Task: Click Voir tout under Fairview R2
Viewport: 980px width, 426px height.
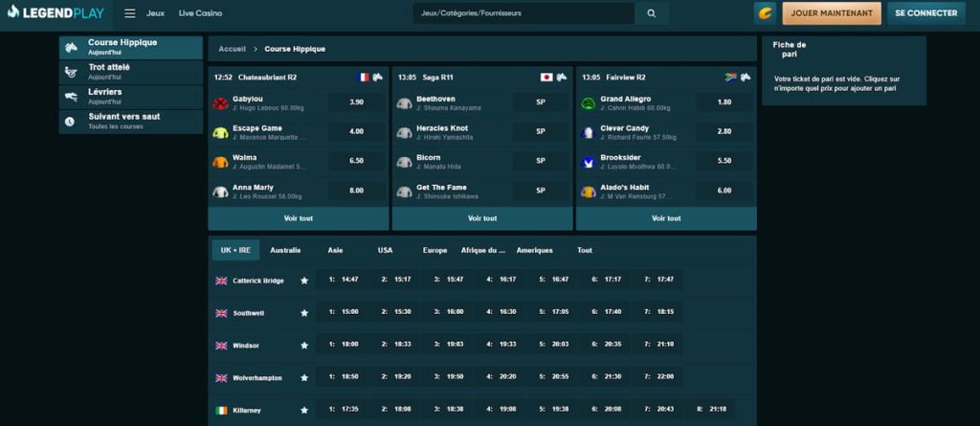Action: 666,218
